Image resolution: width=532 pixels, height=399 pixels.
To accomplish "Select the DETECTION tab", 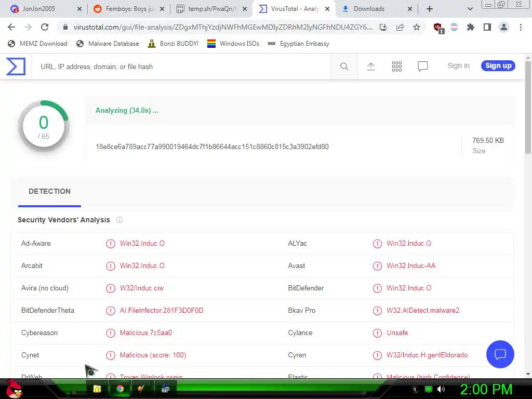I will pyautogui.click(x=49, y=192).
